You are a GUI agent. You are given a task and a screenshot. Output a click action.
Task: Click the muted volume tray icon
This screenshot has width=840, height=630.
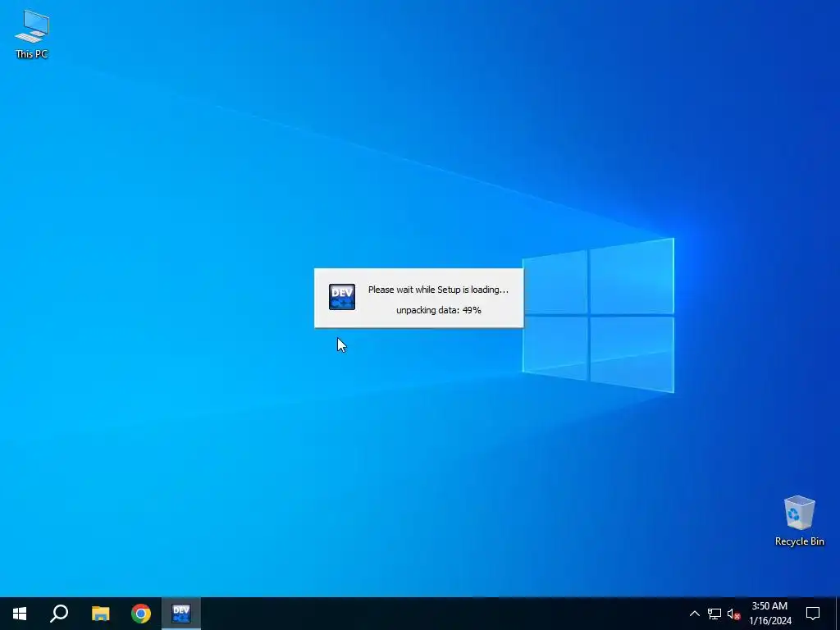[x=733, y=614]
